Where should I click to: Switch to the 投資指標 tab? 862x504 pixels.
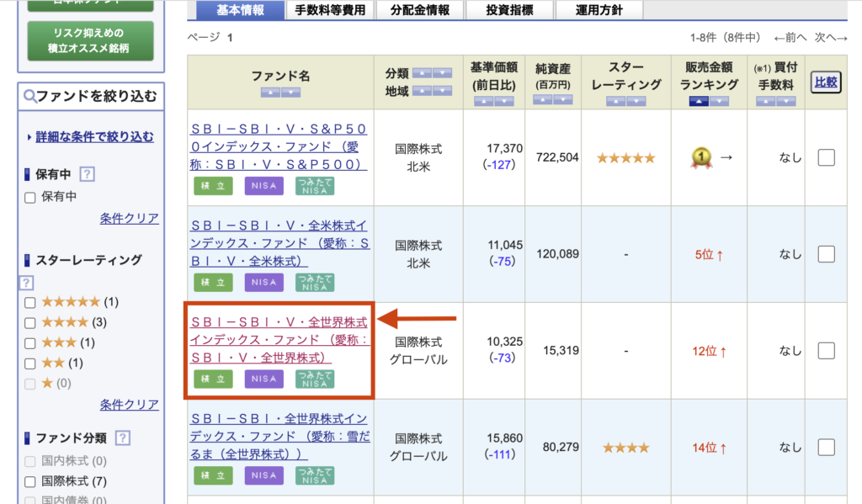point(509,10)
